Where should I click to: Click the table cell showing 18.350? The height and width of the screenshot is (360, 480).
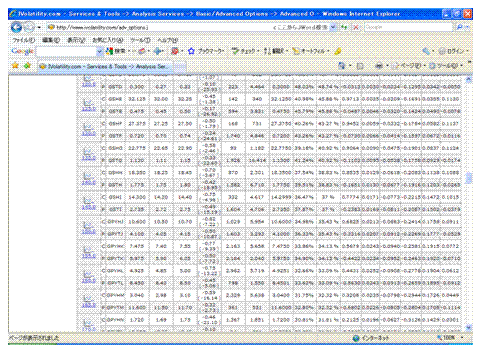137,173
